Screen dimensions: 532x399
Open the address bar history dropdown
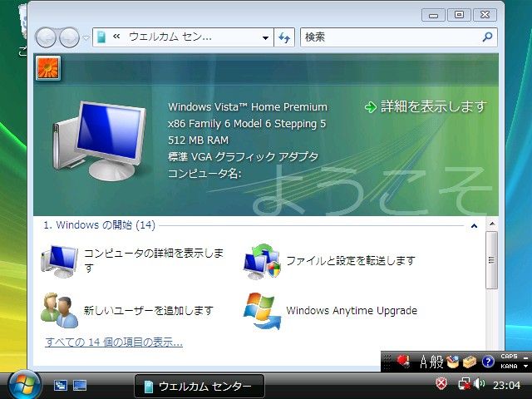(x=265, y=37)
